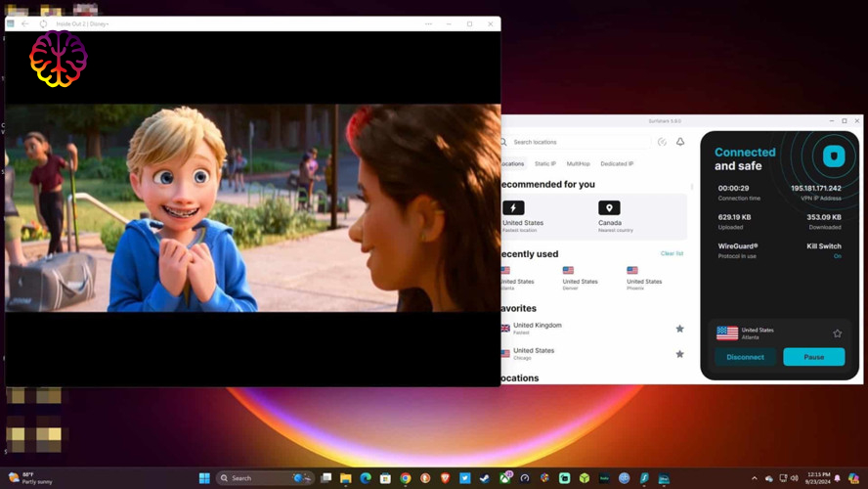
Task: Click the Inside Out 2 video frame
Action: point(253,208)
